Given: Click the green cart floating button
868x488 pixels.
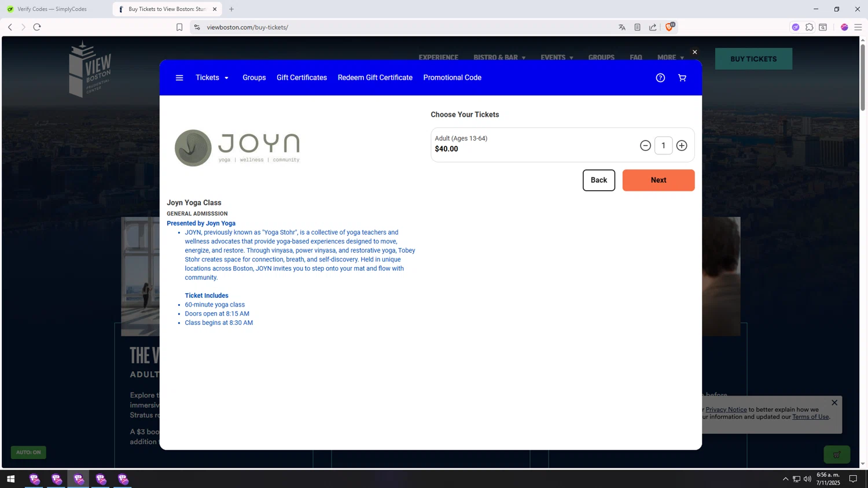Looking at the screenshot, I should [837, 454].
